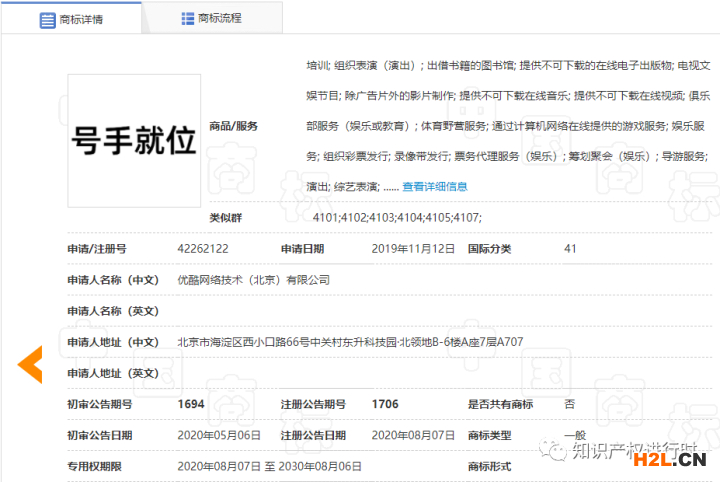The width and height of the screenshot is (720, 482).
Task: Click the orange left arrow
Action: coord(30,365)
